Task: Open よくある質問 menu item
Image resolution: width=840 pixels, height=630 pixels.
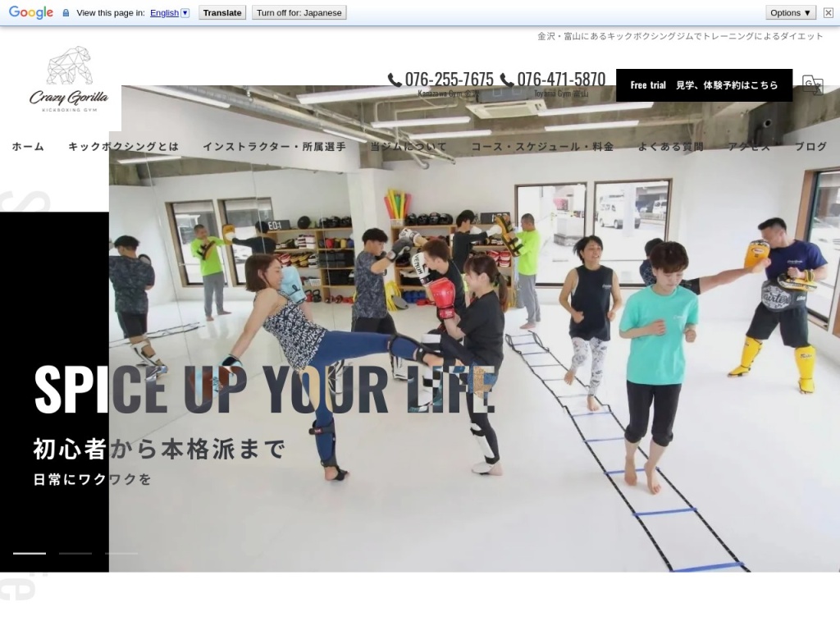Action: coord(671,146)
